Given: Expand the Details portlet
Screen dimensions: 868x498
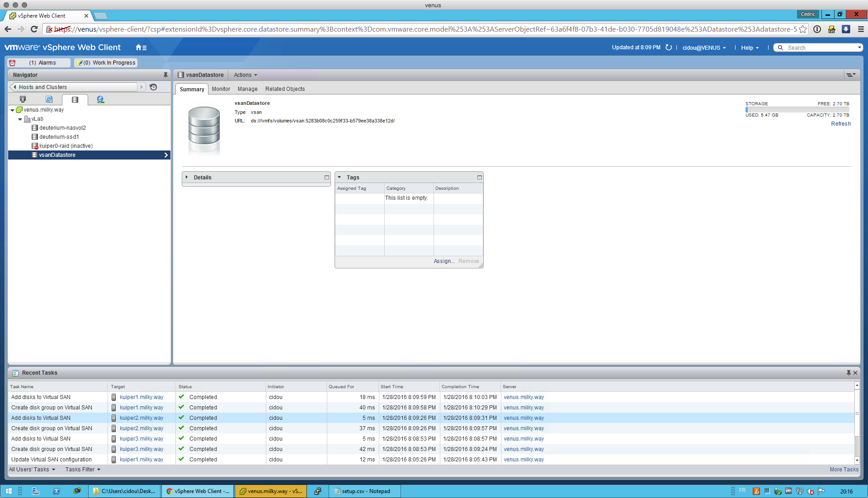Looking at the screenshot, I should pos(187,177).
